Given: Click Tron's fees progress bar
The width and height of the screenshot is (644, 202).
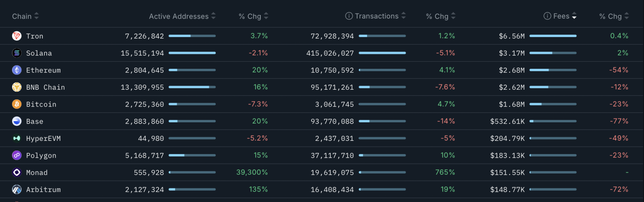Looking at the screenshot, I should point(553,36).
